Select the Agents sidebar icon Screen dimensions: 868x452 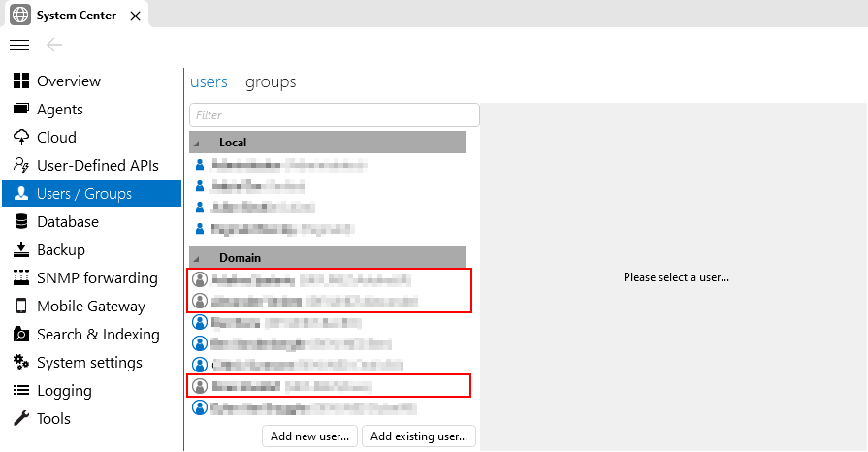pyautogui.click(x=21, y=109)
